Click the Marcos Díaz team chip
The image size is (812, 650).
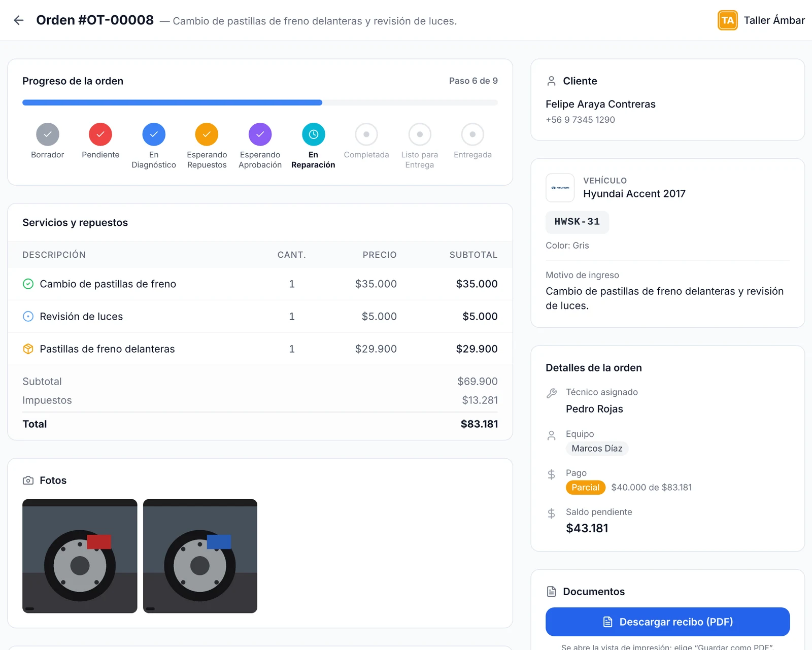point(597,449)
